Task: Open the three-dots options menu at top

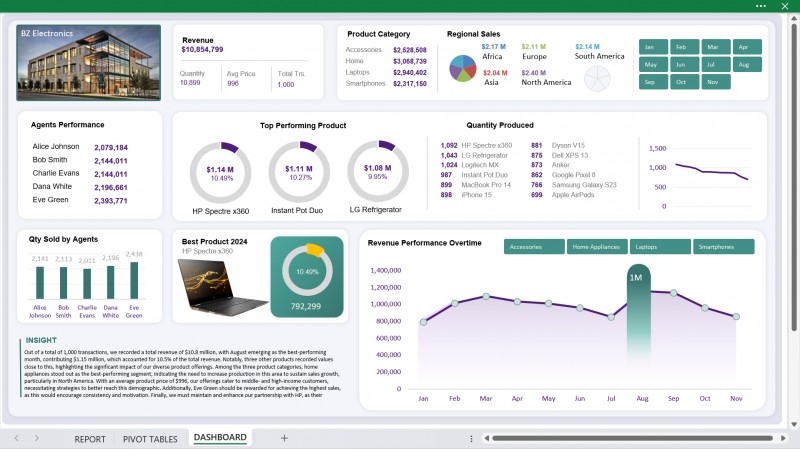Action: [761, 6]
